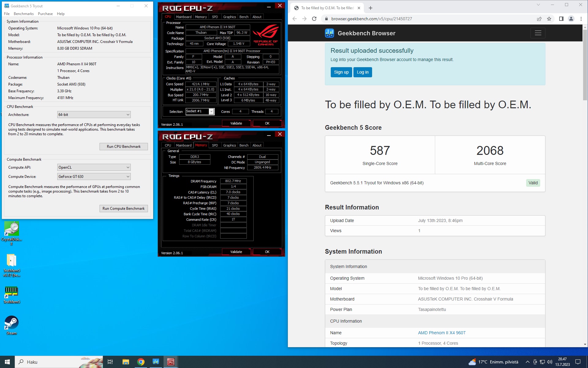Switch to SPD tab in upper CPU-Z
588x368 pixels.
[215, 17]
